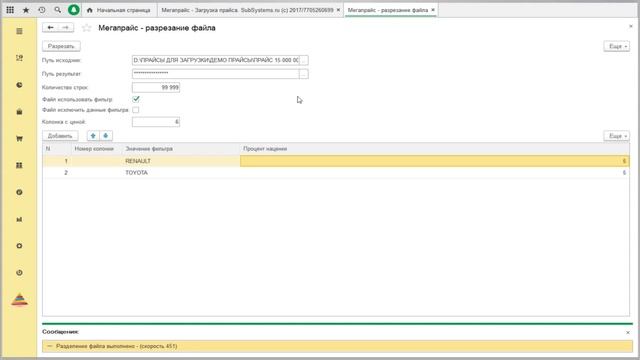Click the green notification bell icon

[74, 10]
